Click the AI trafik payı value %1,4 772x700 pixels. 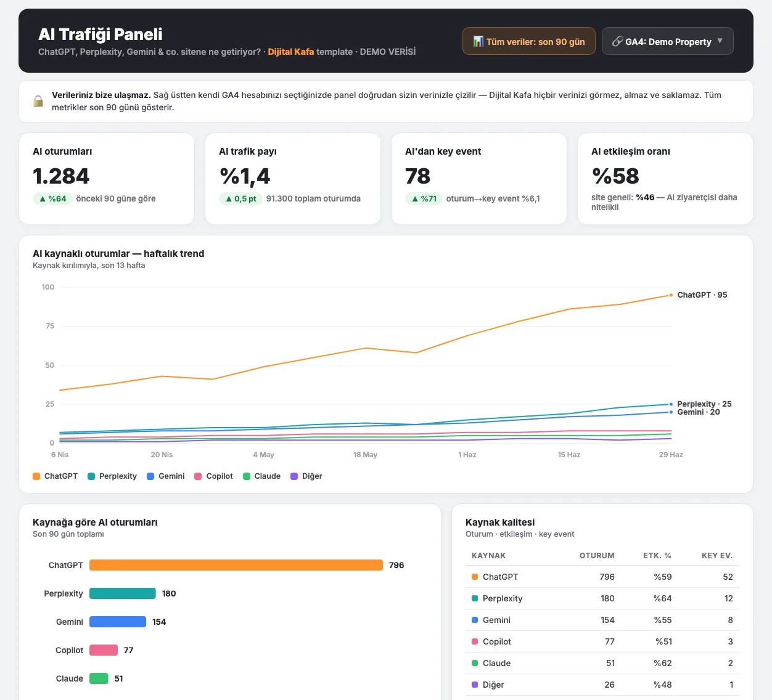click(x=245, y=176)
